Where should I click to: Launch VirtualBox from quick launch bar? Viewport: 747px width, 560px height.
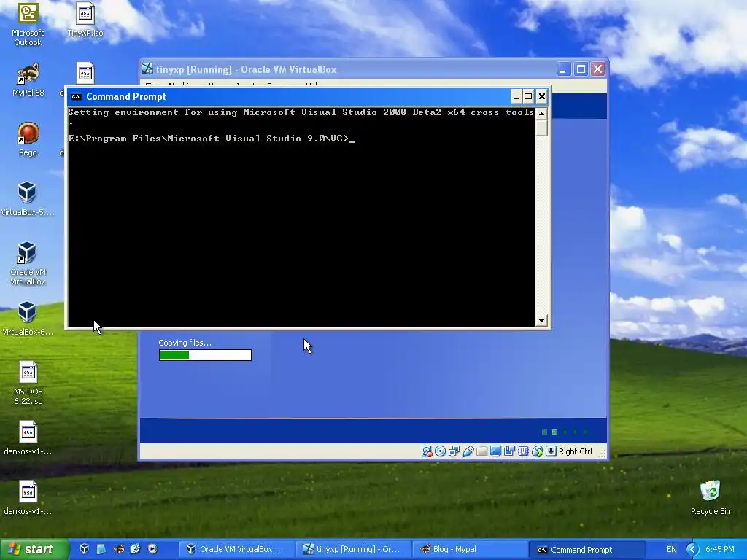(x=85, y=549)
